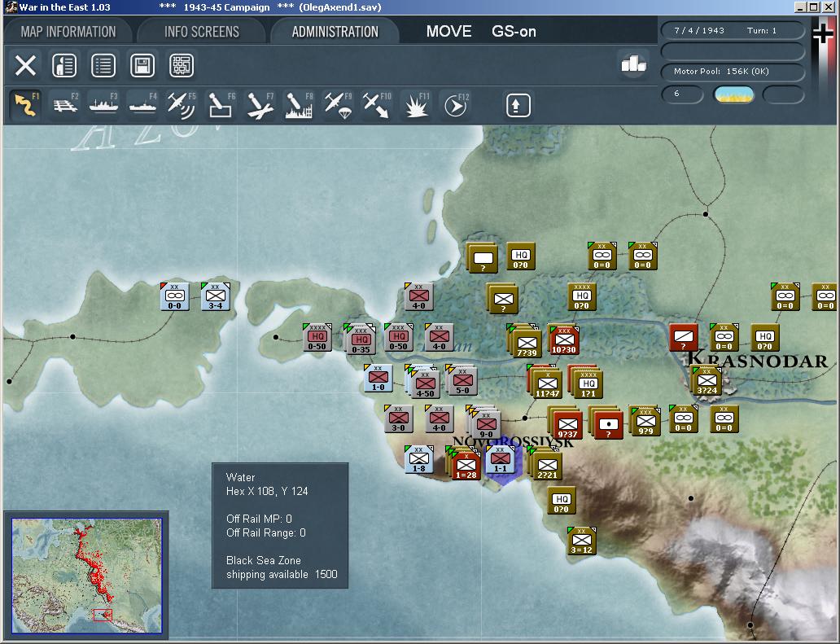This screenshot has height=644, width=840.
Task: Select the red 1=28 Soviet counter
Action: point(465,464)
